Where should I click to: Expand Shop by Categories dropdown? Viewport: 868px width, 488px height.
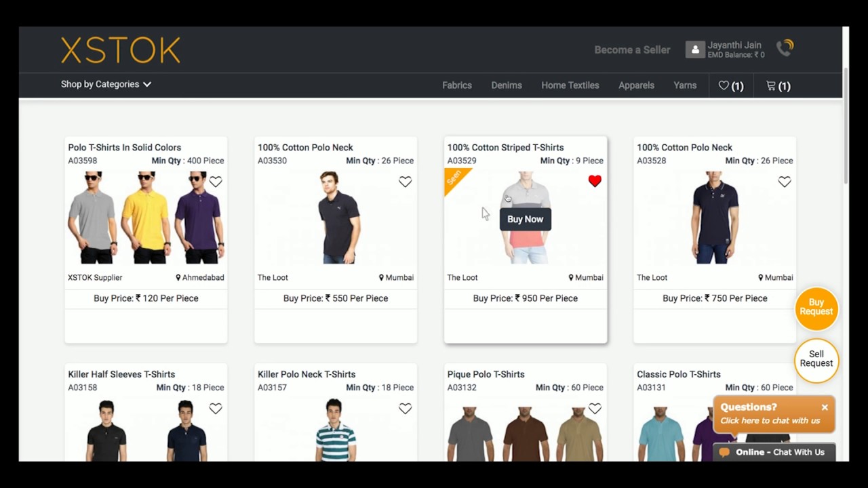(x=106, y=84)
